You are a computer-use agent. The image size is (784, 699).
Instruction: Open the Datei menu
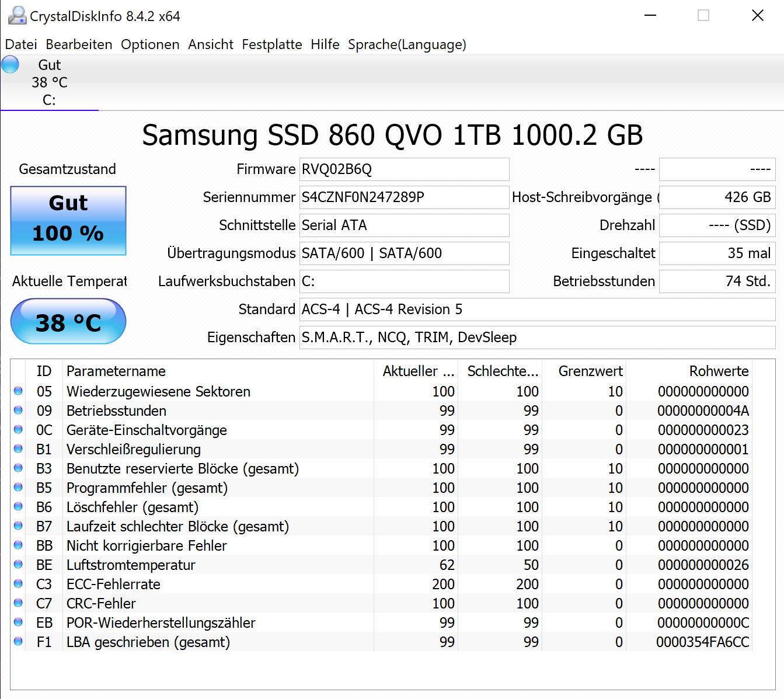pyautogui.click(x=21, y=44)
